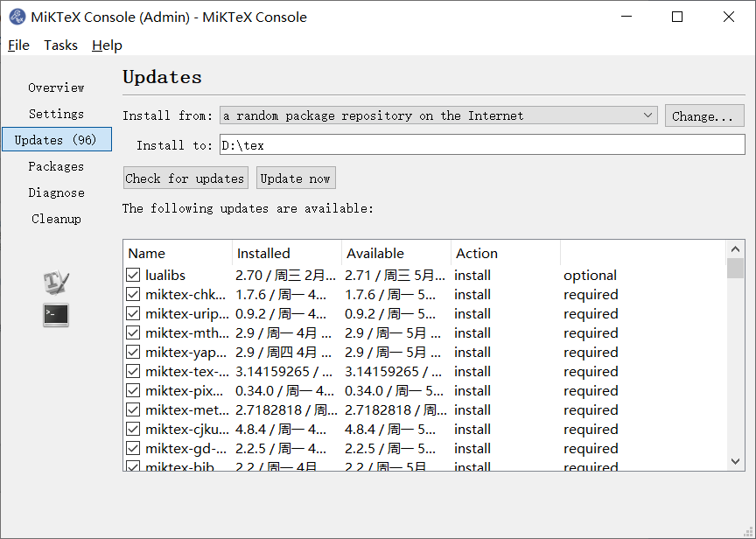Launch the TeXworks editor icon
756x539 pixels.
[x=54, y=280]
